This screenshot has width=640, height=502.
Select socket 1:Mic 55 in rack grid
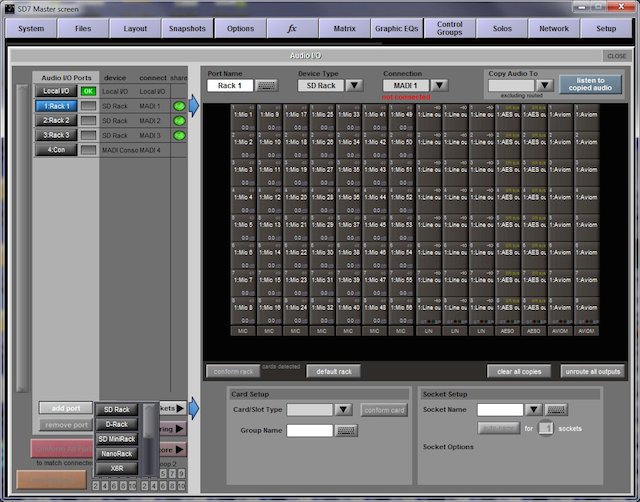click(401, 283)
